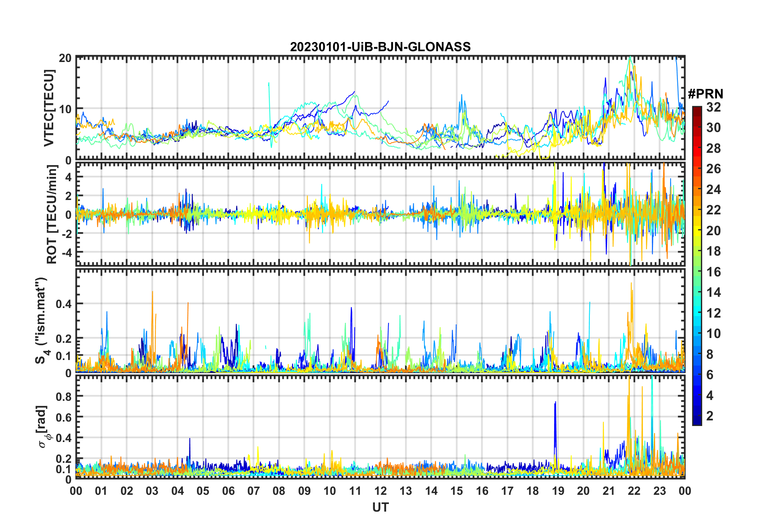Image resolution: width=761 pixels, height=532 pixels.
Task: Click the 0.4 tick on the S4 axis
Action: click(64, 304)
